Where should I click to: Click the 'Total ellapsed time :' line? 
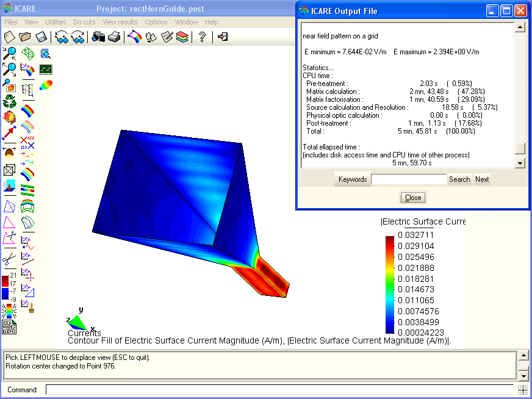331,147
